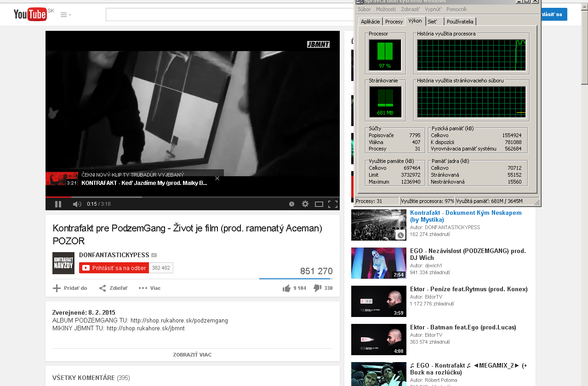Select the 'Výkon' tab in Task Manager

pos(415,21)
